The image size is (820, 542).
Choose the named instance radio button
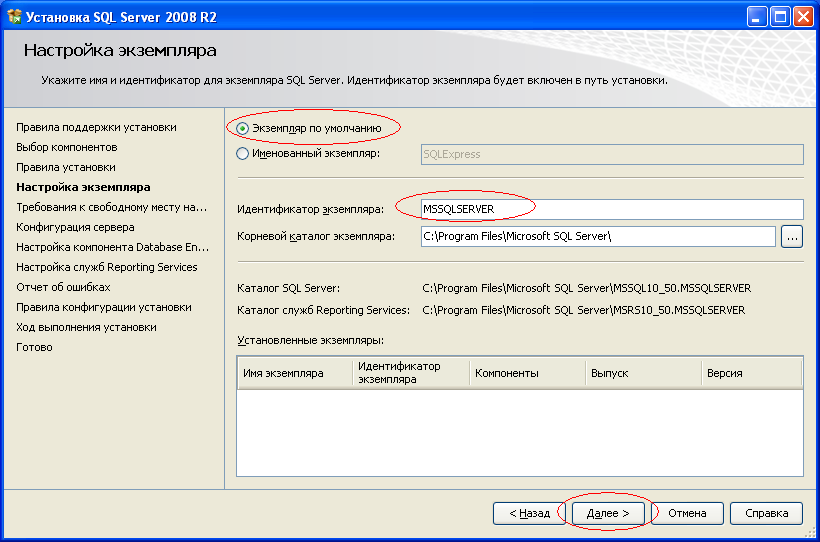pyautogui.click(x=242, y=154)
